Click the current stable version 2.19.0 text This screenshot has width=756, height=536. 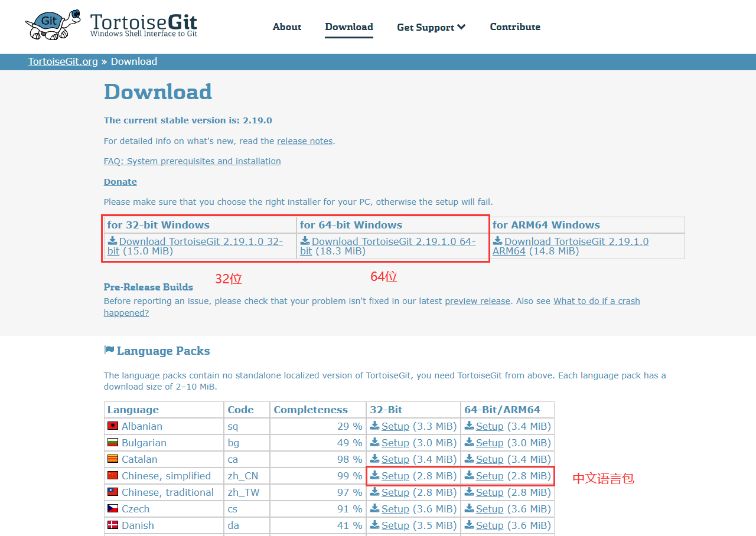188,120
